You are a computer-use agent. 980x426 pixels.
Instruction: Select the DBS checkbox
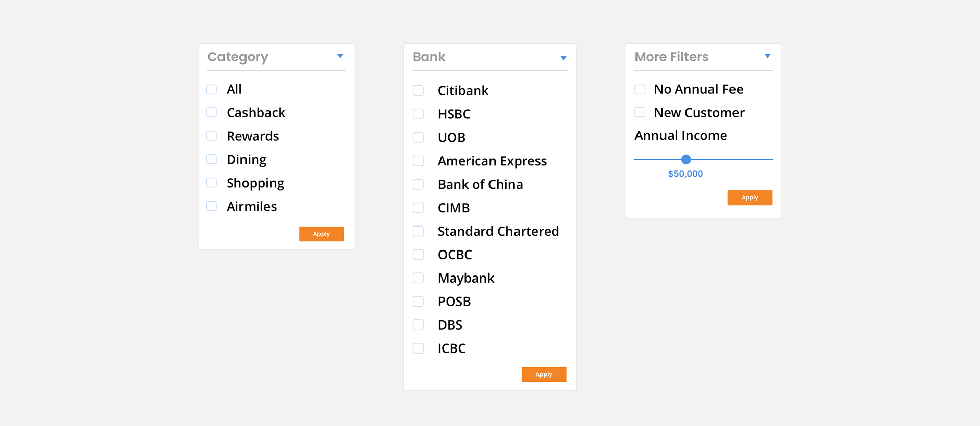(x=418, y=325)
